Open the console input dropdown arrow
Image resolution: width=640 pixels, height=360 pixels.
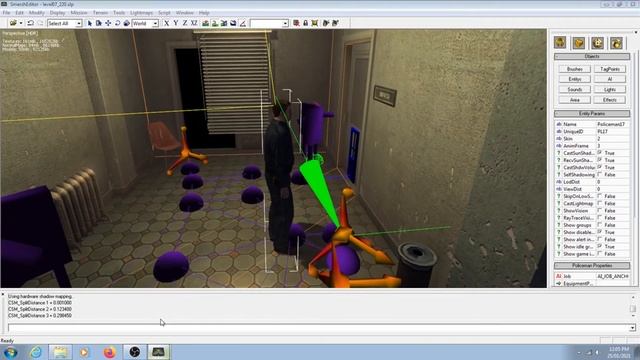click(632, 328)
